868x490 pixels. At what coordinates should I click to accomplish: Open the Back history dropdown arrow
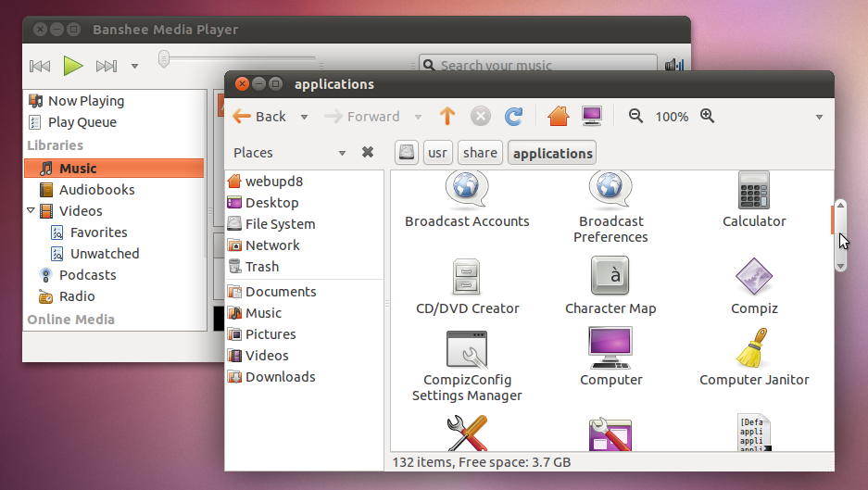pyautogui.click(x=304, y=117)
